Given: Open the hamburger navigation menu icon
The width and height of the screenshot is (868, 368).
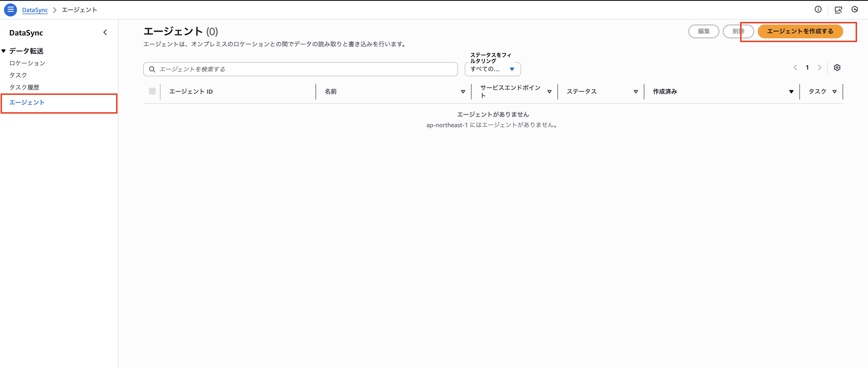Looking at the screenshot, I should coord(10,10).
